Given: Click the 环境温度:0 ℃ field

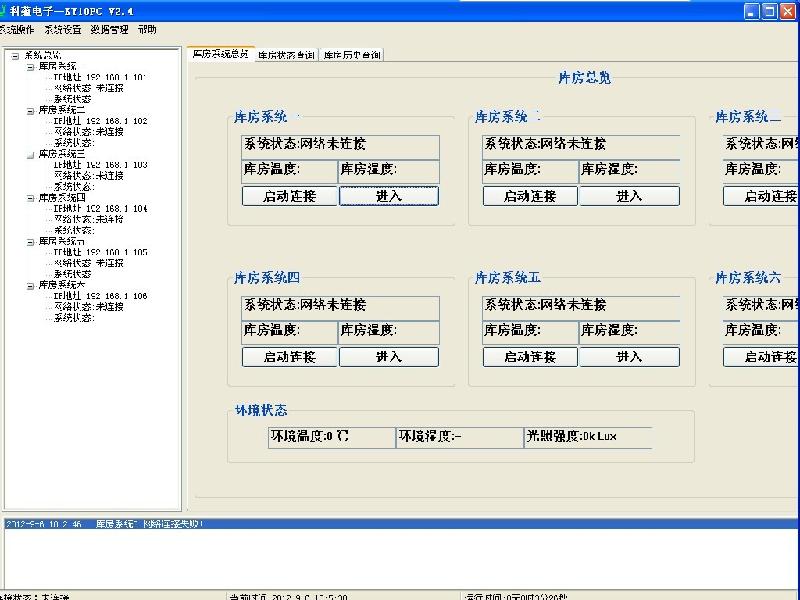Looking at the screenshot, I should [x=332, y=437].
